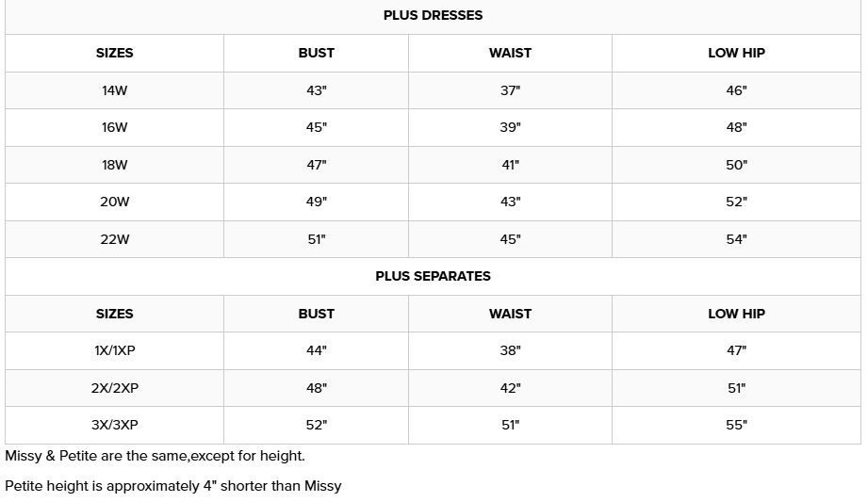The image size is (868, 502).
Task: Click the PLUS DRESSES table heading
Action: (433, 15)
